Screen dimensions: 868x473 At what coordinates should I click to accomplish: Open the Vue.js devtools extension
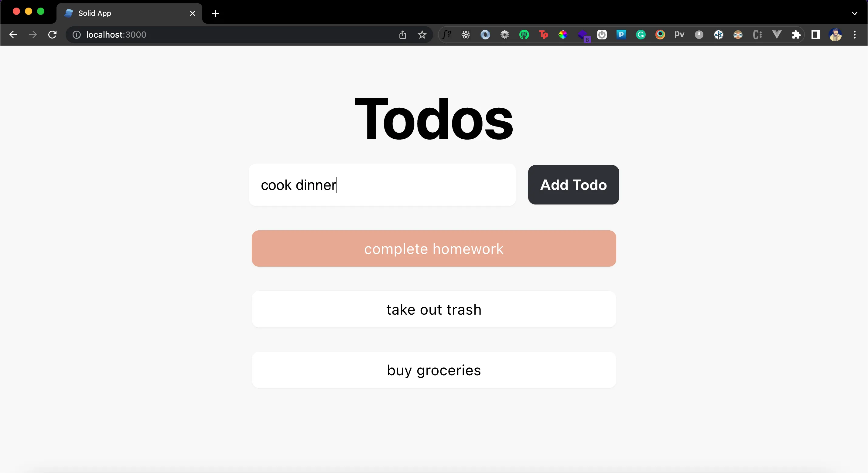click(x=777, y=35)
